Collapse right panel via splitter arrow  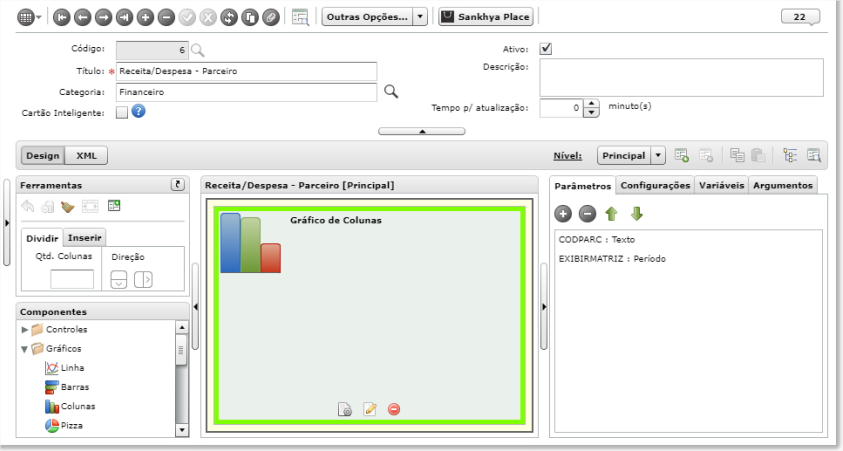click(x=544, y=307)
